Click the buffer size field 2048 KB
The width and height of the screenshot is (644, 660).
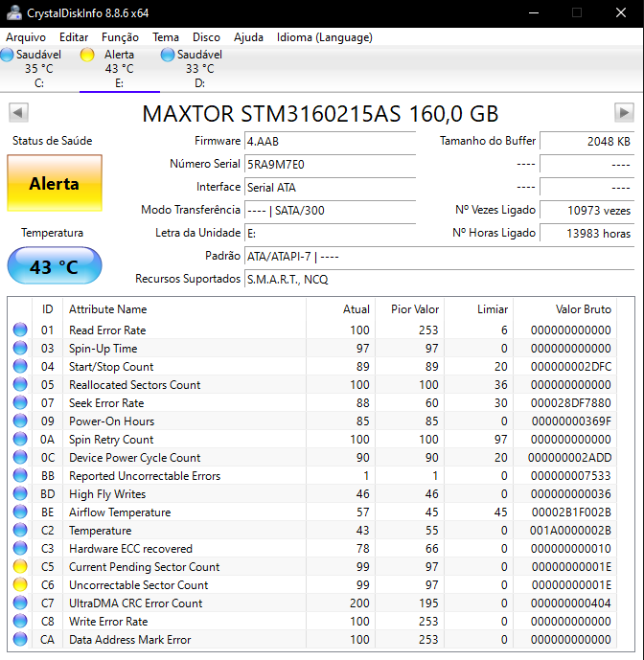click(x=587, y=141)
